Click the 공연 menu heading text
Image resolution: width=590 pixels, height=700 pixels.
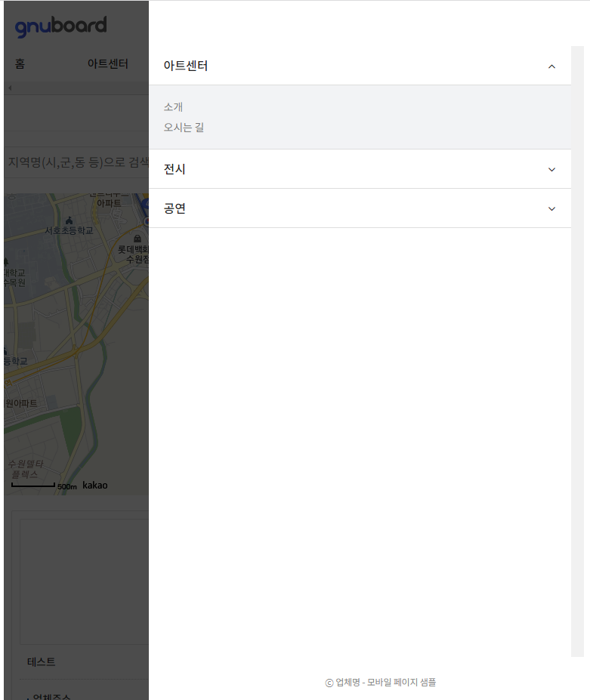(175, 208)
